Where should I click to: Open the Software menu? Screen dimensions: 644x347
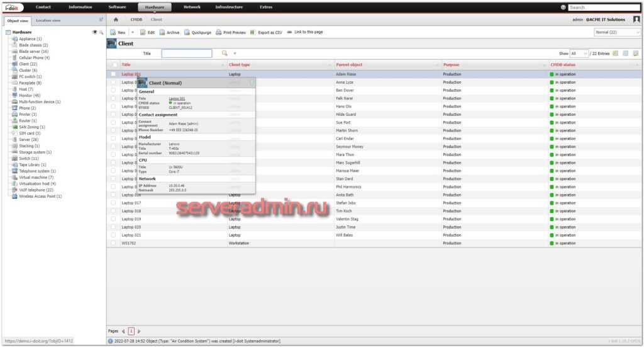pos(117,7)
